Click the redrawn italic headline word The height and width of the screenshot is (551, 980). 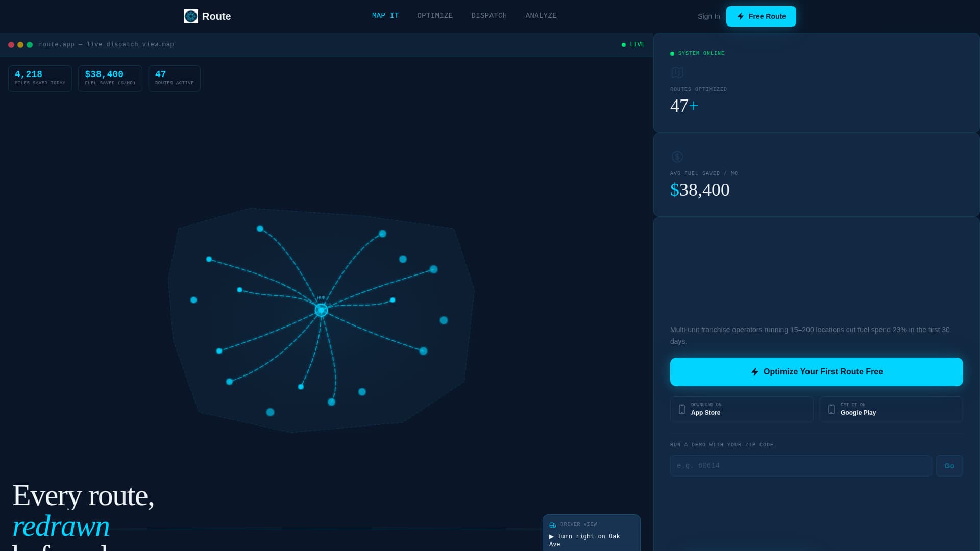pos(61,526)
